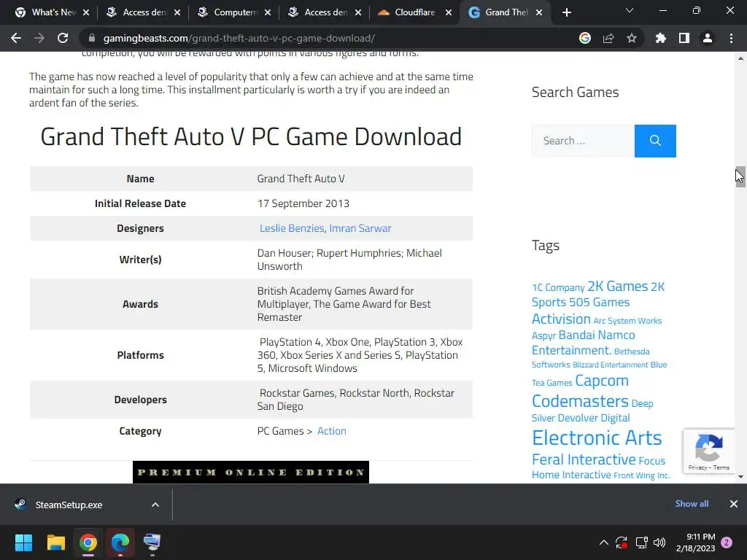Close the downloads bar
This screenshot has height=560, width=747.
[x=734, y=504]
